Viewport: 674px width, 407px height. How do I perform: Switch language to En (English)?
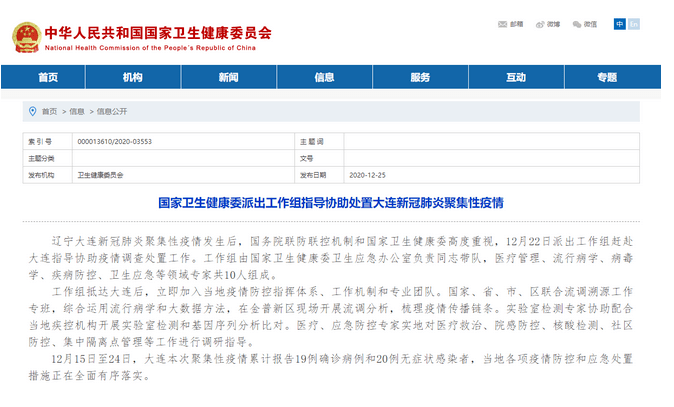(633, 24)
